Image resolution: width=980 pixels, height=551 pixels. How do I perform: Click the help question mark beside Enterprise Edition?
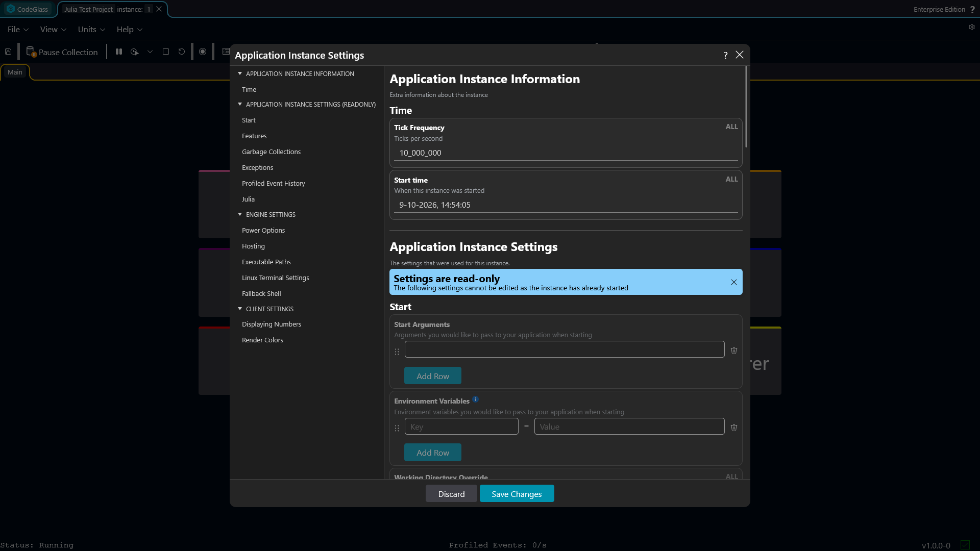(972, 9)
